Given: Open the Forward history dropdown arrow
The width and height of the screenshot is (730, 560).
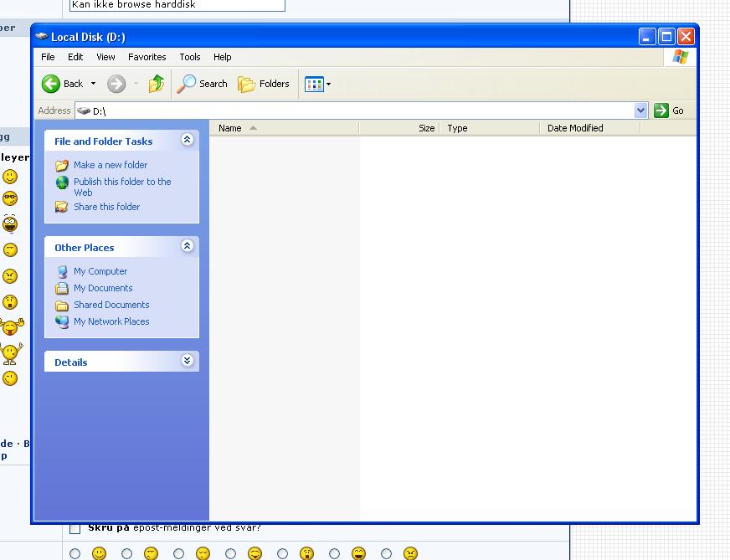Looking at the screenshot, I should (x=136, y=84).
